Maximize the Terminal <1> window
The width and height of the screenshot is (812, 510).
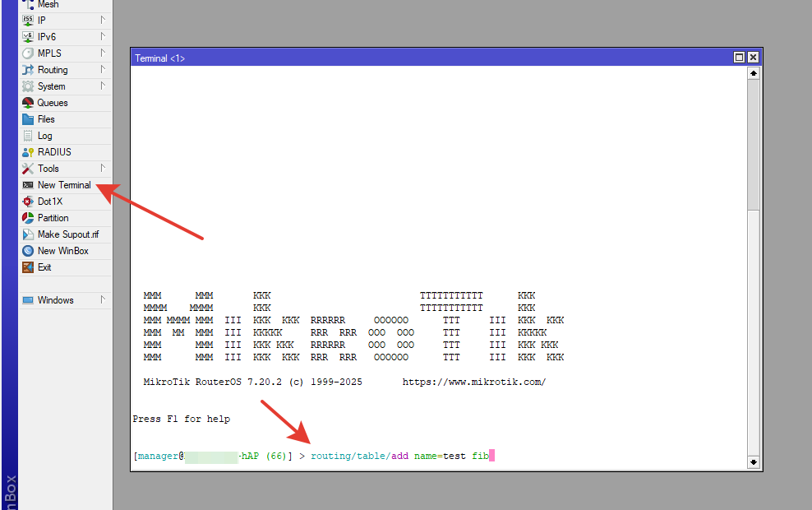739,58
